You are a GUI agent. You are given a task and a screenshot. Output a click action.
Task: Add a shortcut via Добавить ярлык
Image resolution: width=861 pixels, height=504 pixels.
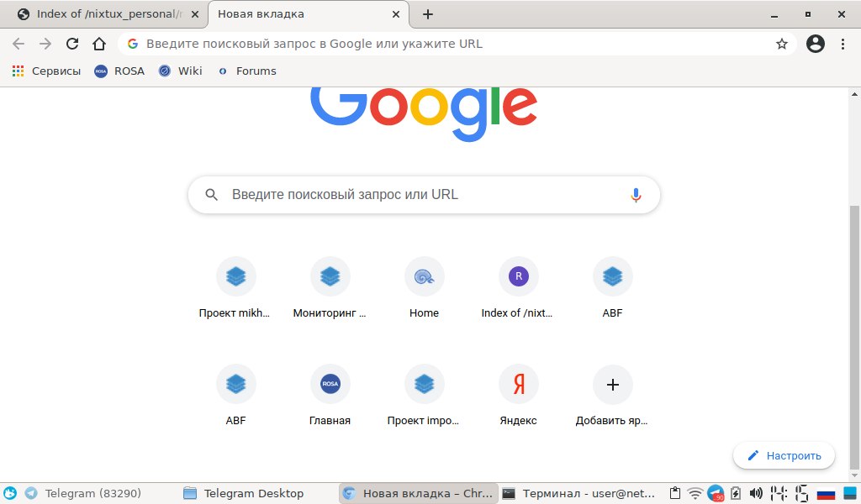pos(612,396)
